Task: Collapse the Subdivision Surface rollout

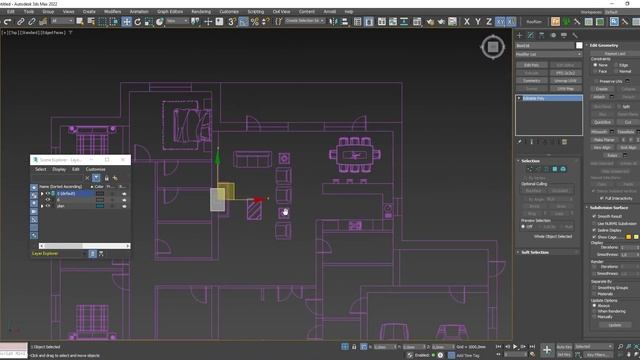Action: (608, 208)
